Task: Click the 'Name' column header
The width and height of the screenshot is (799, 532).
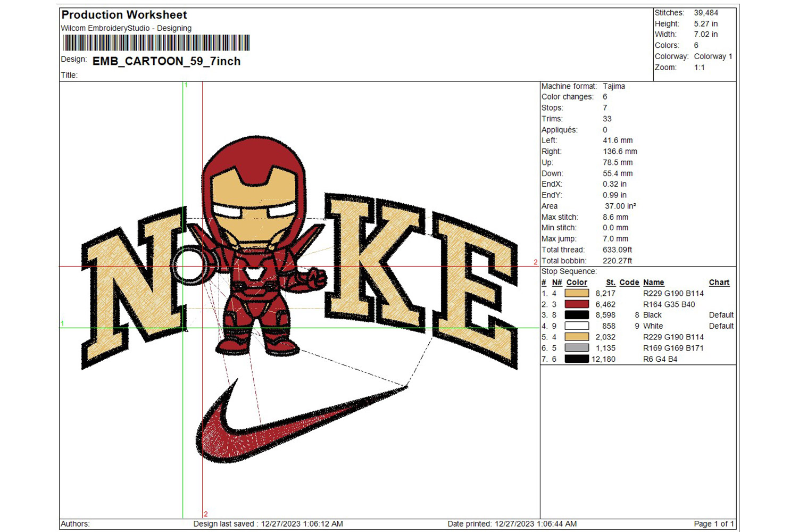Action: (653, 282)
